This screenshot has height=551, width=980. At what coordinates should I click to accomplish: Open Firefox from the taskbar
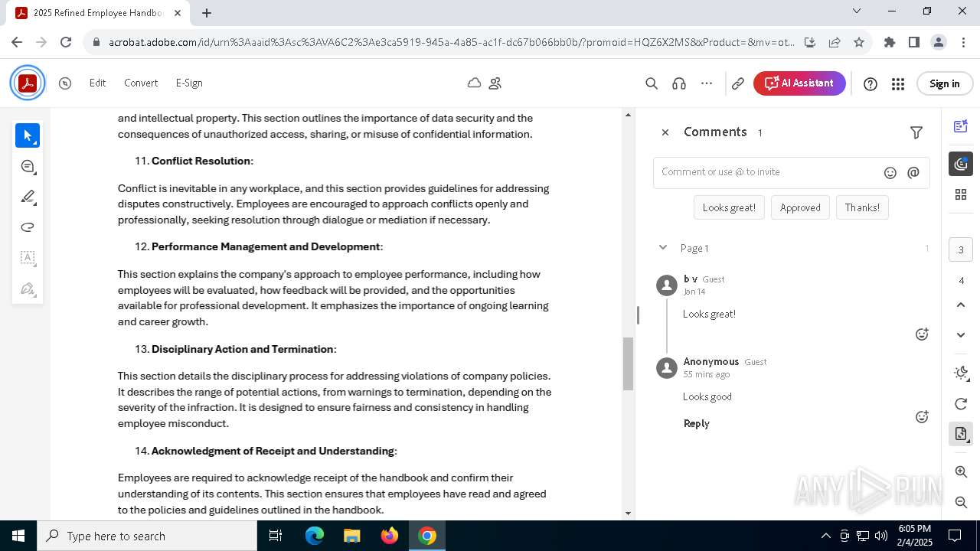click(390, 536)
